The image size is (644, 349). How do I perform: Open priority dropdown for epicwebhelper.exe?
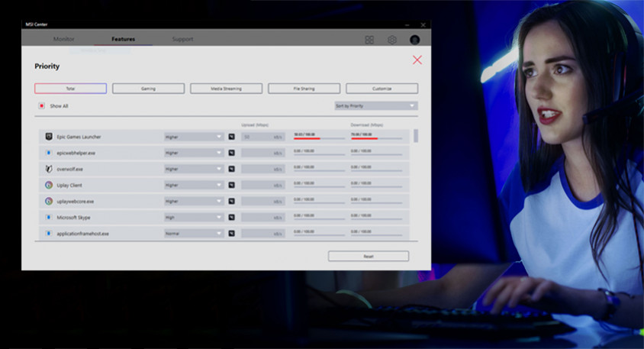[x=194, y=153]
